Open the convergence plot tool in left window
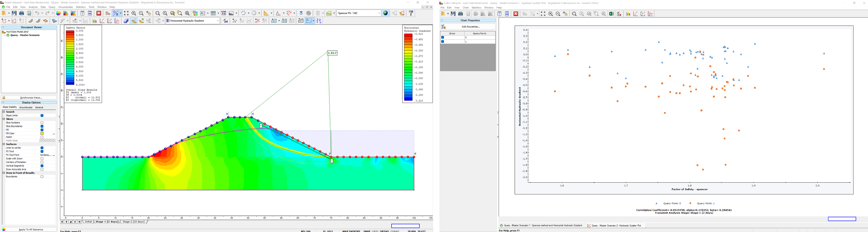Image resolution: width=868 pixels, height=232 pixels. 117,21
